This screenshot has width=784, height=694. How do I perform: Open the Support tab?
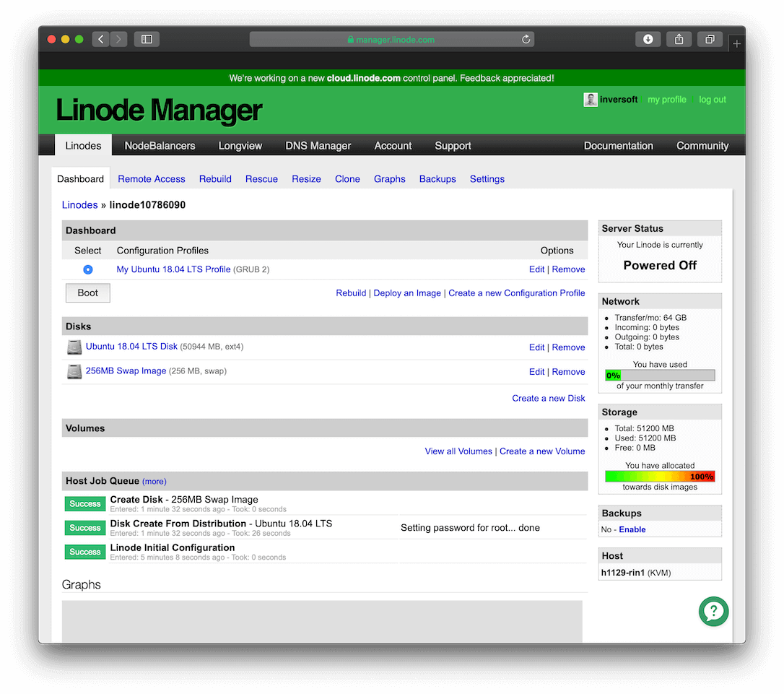pyautogui.click(x=453, y=145)
